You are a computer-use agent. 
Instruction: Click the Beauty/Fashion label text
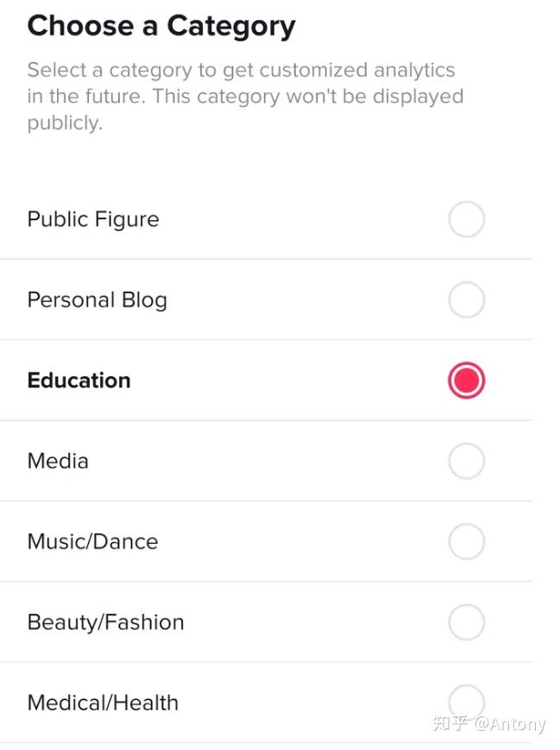pyautogui.click(x=105, y=622)
